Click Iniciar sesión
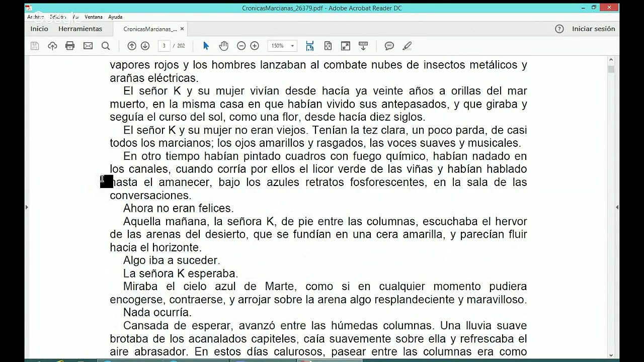 pyautogui.click(x=594, y=29)
